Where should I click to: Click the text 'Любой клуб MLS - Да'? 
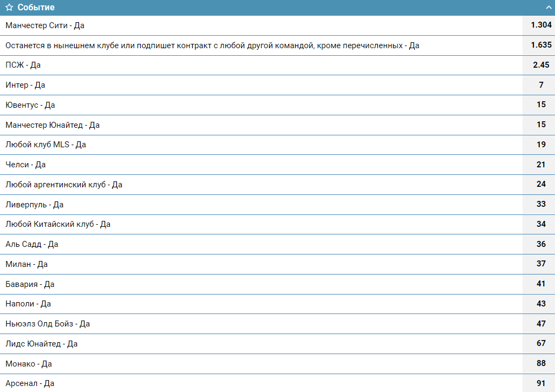click(x=45, y=145)
